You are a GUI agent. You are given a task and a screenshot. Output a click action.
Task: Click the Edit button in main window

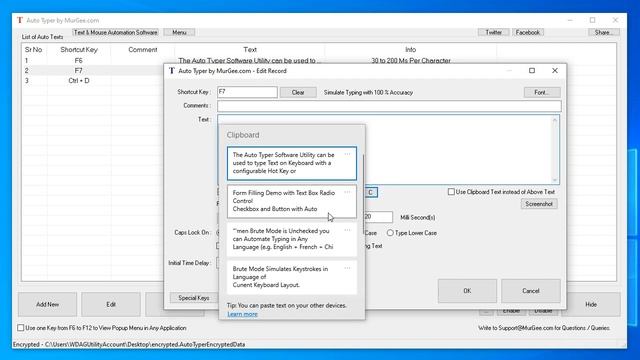pyautogui.click(x=111, y=304)
